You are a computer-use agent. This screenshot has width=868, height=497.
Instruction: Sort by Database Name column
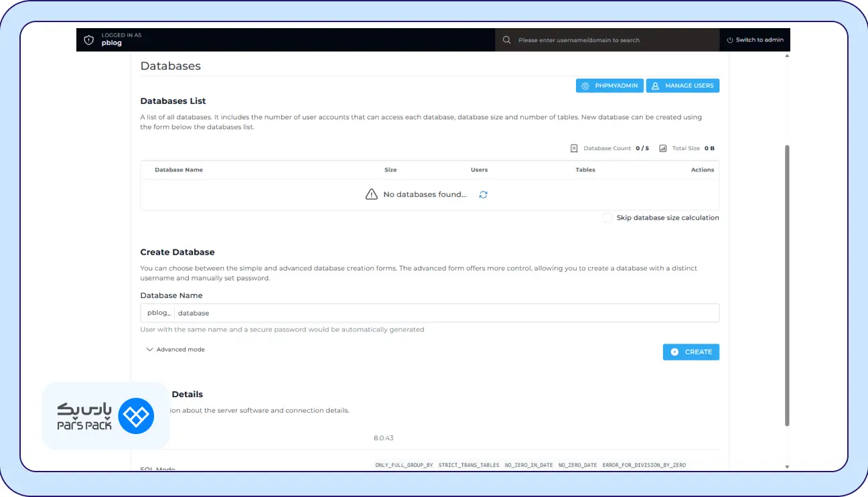[179, 170]
